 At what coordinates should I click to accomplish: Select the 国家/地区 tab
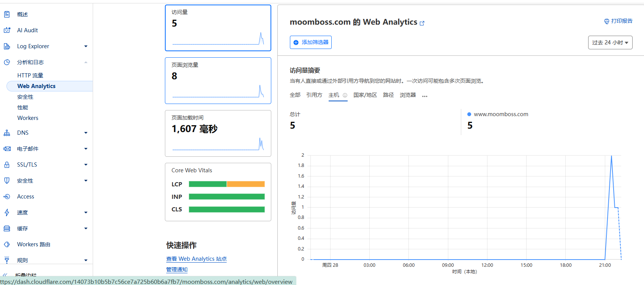[x=365, y=95]
